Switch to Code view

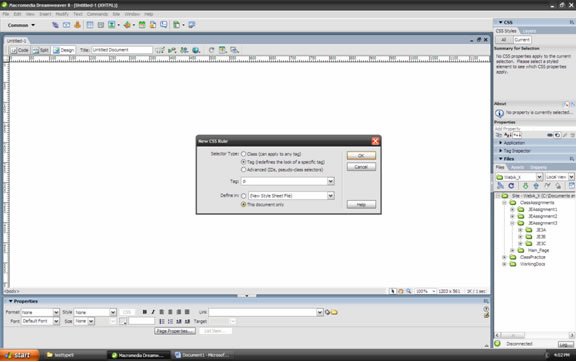click(x=20, y=50)
